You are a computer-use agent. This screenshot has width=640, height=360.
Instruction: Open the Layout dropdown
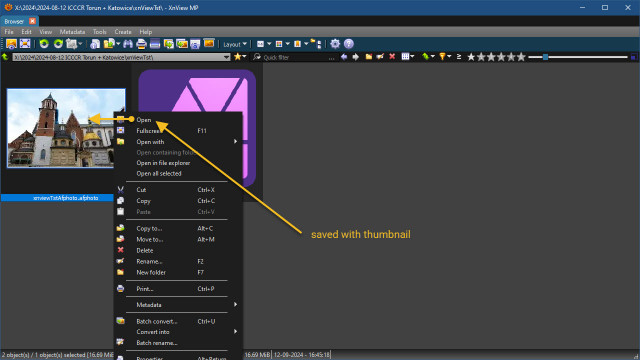(235, 44)
